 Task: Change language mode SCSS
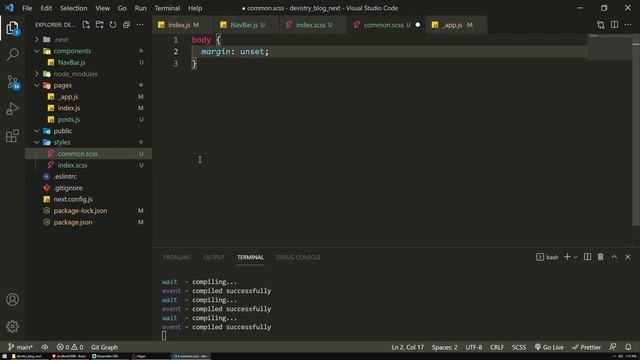coord(519,347)
